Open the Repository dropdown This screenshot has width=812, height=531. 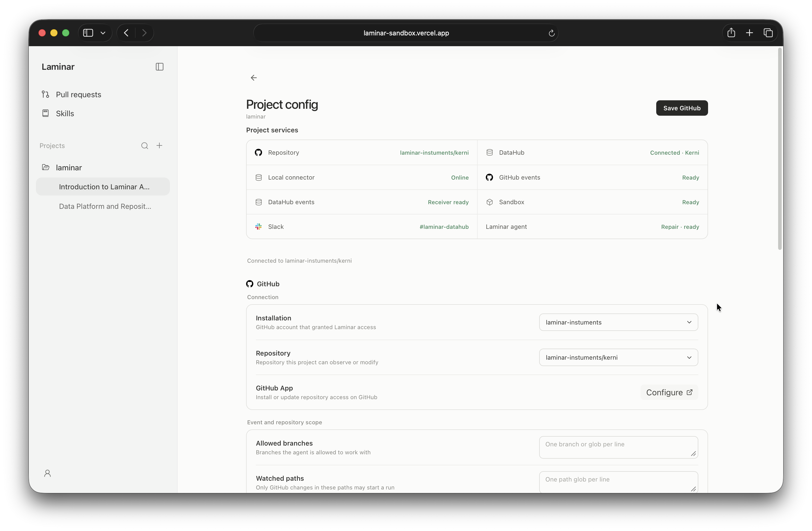click(x=618, y=357)
